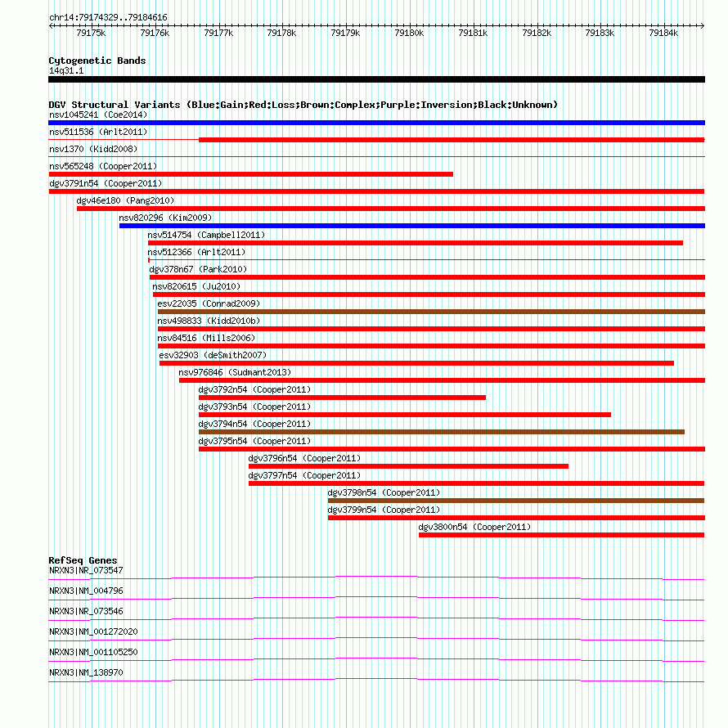Click the dgv3796n54 (Cooper2011) label

pos(304,458)
